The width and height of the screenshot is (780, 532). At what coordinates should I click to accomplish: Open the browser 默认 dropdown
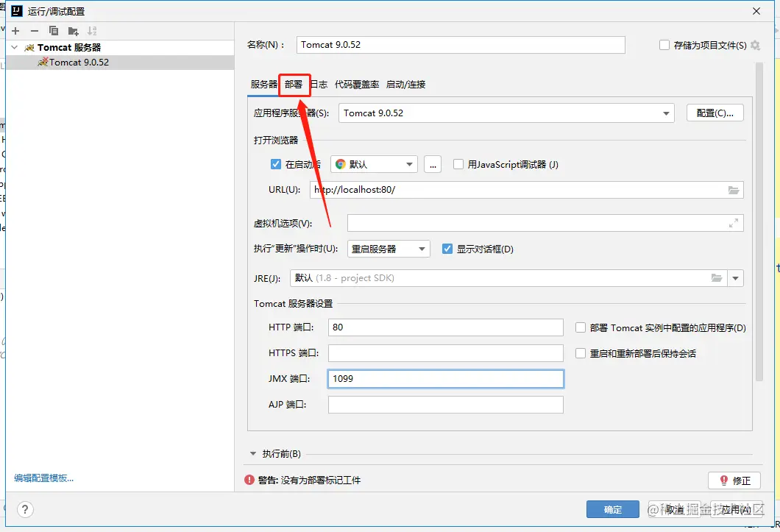[x=374, y=164]
